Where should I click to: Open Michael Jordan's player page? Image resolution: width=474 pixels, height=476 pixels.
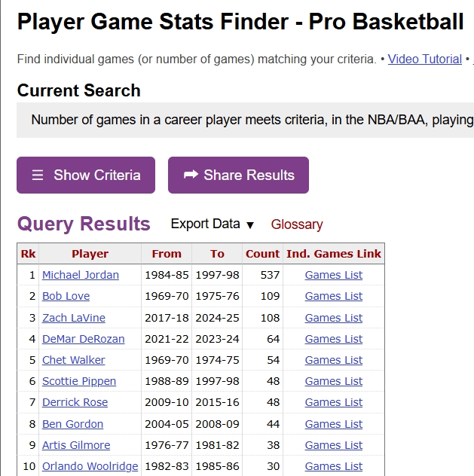coord(81,275)
